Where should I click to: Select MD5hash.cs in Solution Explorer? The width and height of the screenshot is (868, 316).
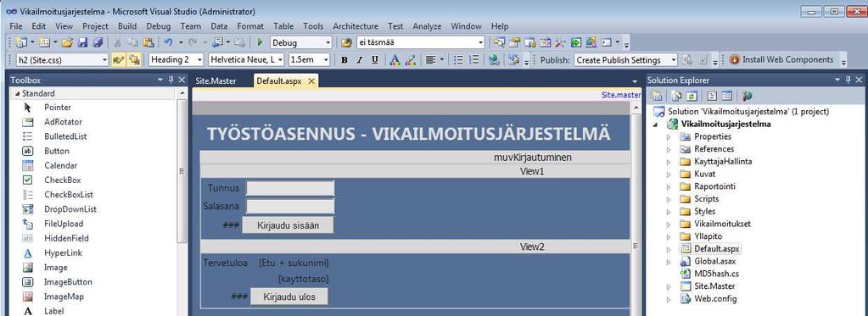[x=716, y=274]
